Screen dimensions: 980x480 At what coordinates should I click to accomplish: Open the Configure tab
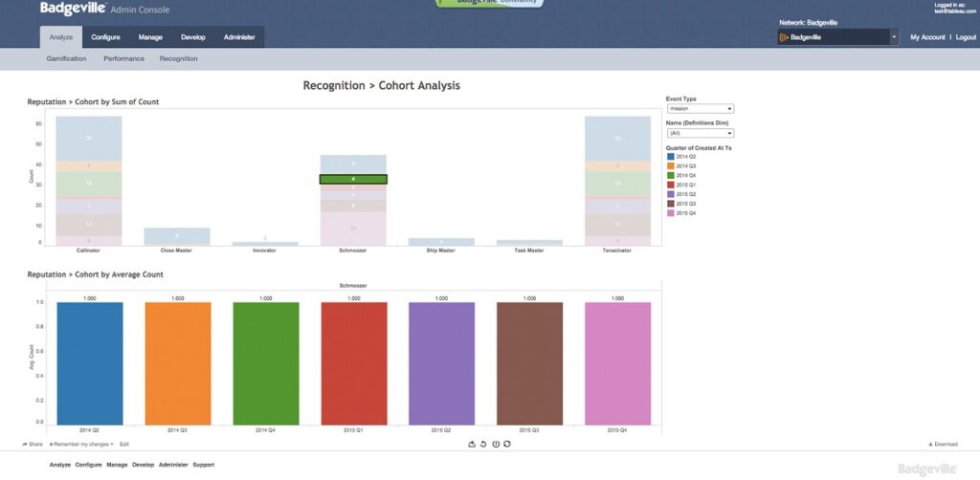coord(105,37)
